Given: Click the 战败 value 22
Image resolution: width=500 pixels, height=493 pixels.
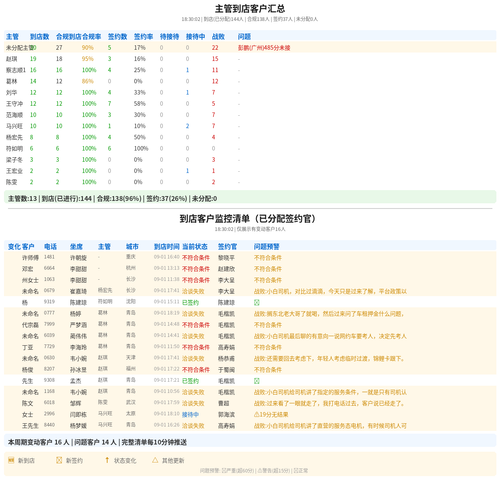Looking at the screenshot, I should pyautogui.click(x=215, y=48).
